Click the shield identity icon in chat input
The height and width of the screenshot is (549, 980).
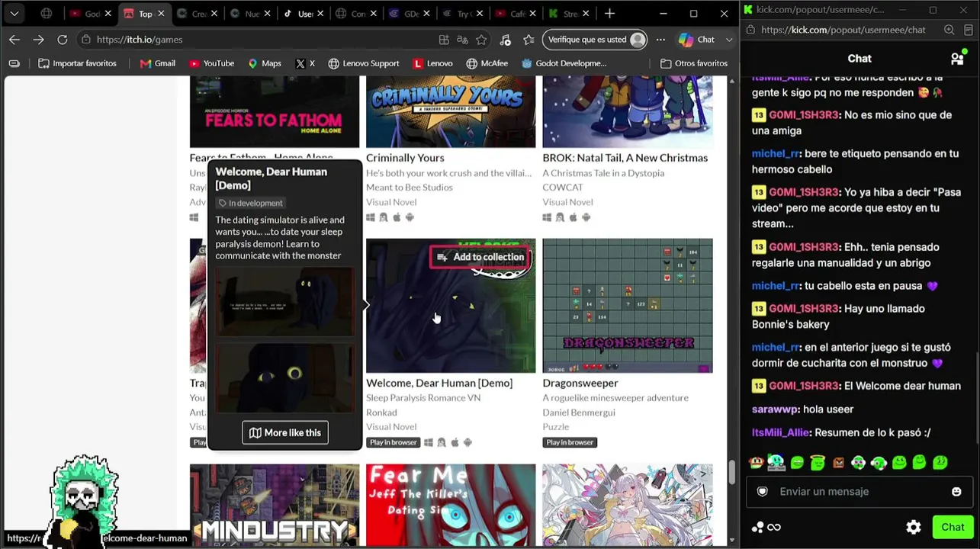[x=762, y=492]
